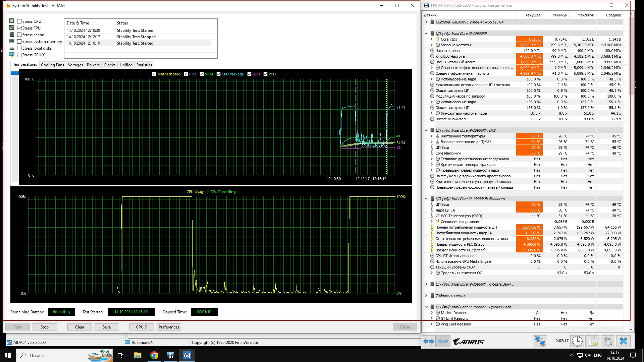The height and width of the screenshot is (362, 644).
Task: Click the blue X close sensors icon
Action: pyautogui.click(x=624, y=341)
